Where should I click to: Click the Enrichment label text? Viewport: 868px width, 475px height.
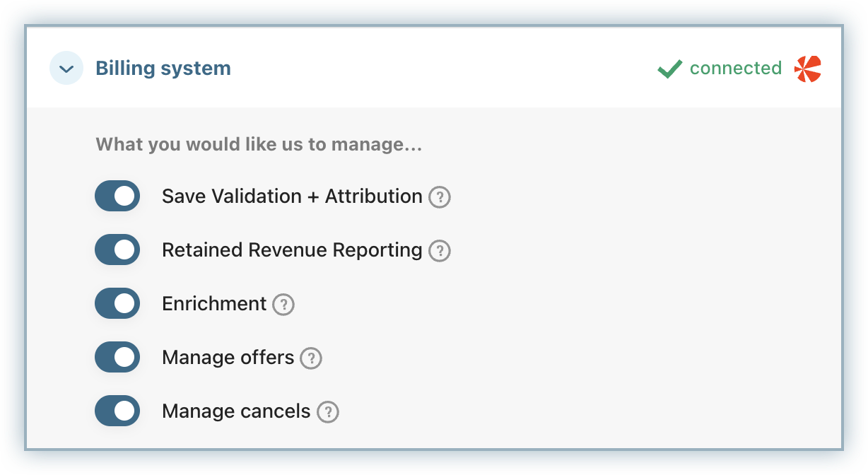214,303
